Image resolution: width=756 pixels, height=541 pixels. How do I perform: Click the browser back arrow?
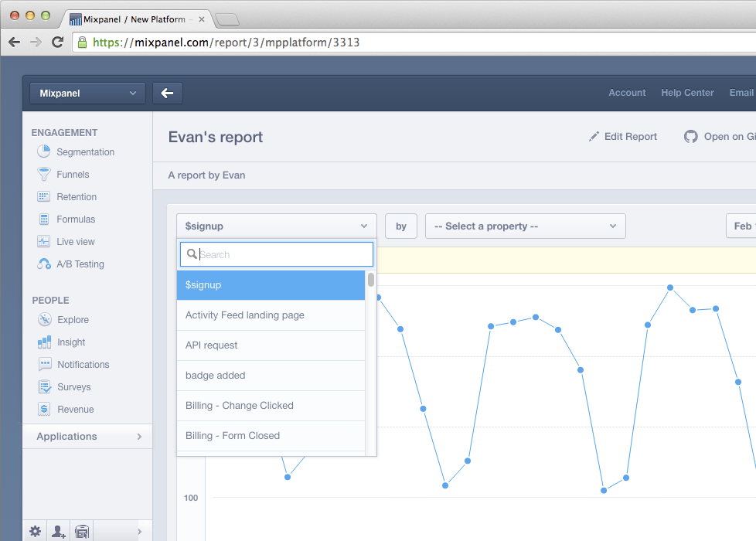click(15, 43)
